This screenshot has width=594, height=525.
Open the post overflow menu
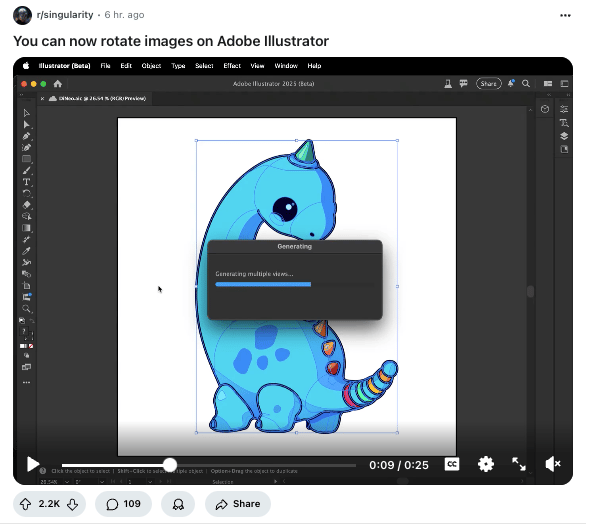click(x=565, y=16)
